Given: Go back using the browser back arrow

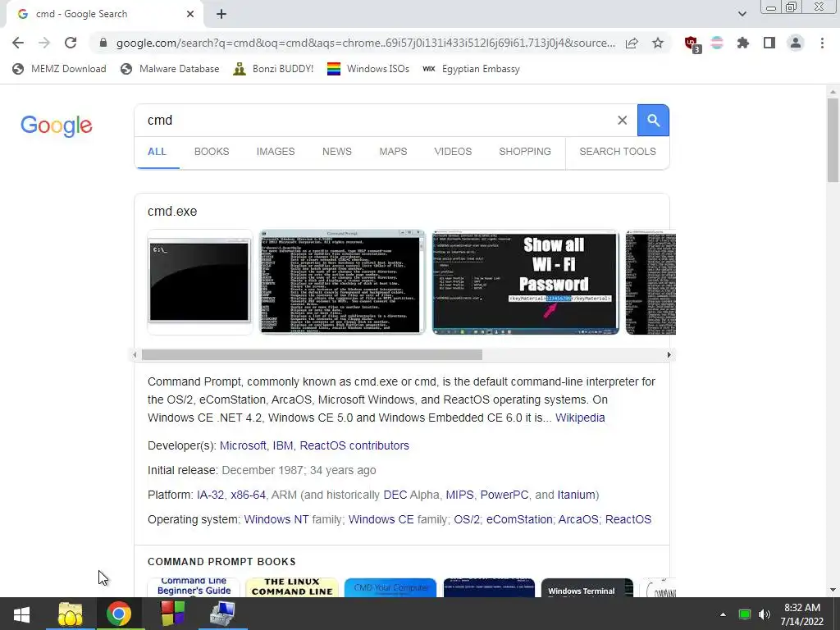Looking at the screenshot, I should point(18,43).
